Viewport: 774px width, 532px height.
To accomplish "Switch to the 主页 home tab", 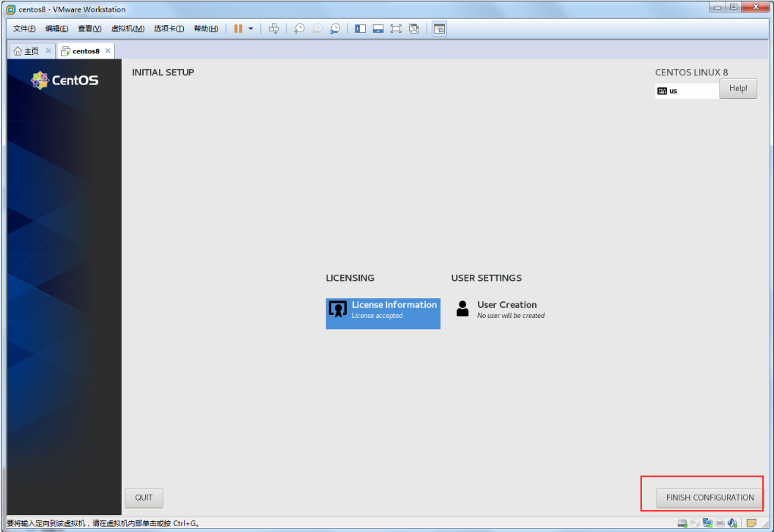I will tap(26, 51).
